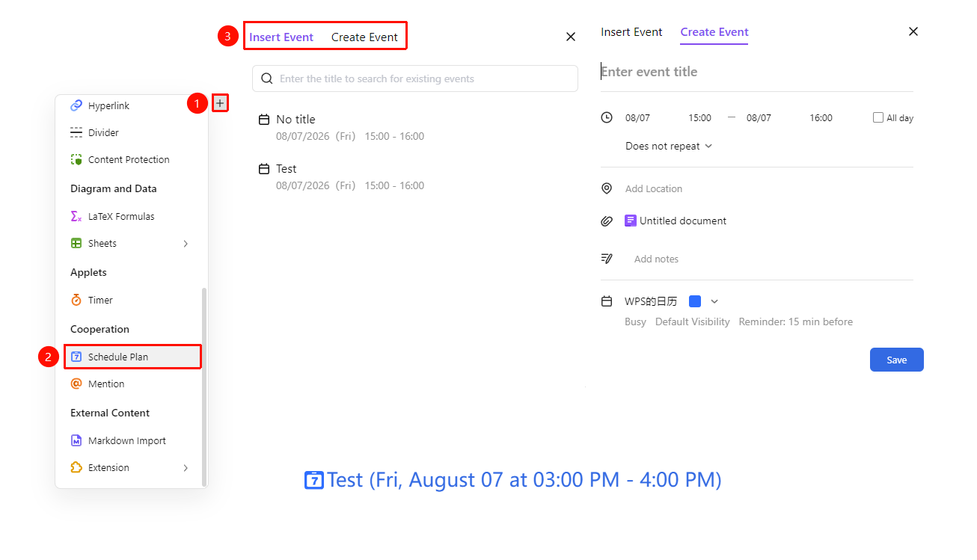977x560 pixels.
Task: Click the search magnifier icon
Action: pyautogui.click(x=266, y=79)
